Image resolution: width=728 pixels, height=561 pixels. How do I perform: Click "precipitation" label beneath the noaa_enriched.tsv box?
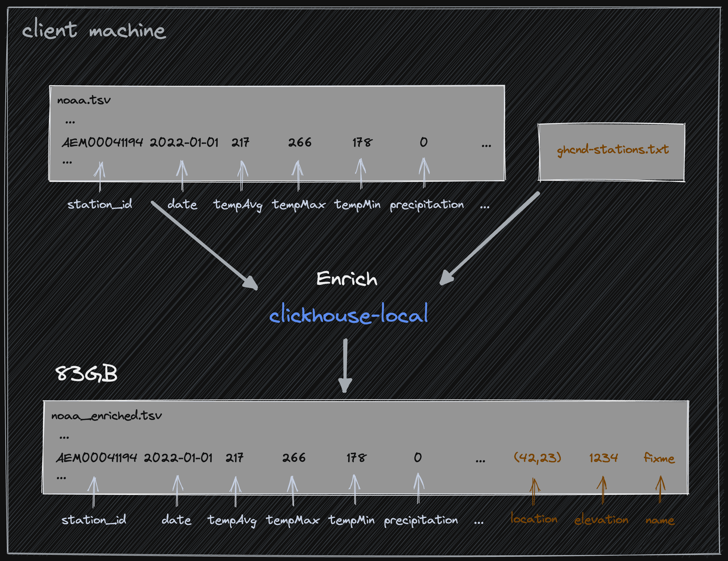(x=421, y=520)
